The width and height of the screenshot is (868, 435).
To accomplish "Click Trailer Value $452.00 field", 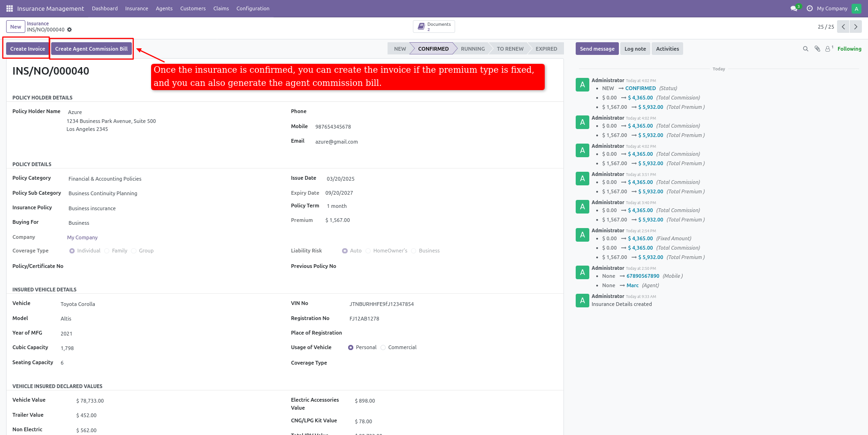I will 86,415.
